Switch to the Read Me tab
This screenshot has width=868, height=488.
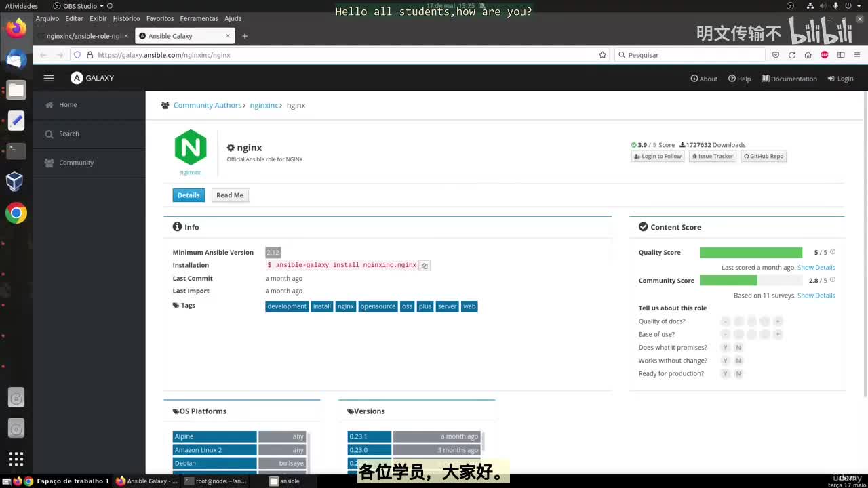(x=230, y=195)
